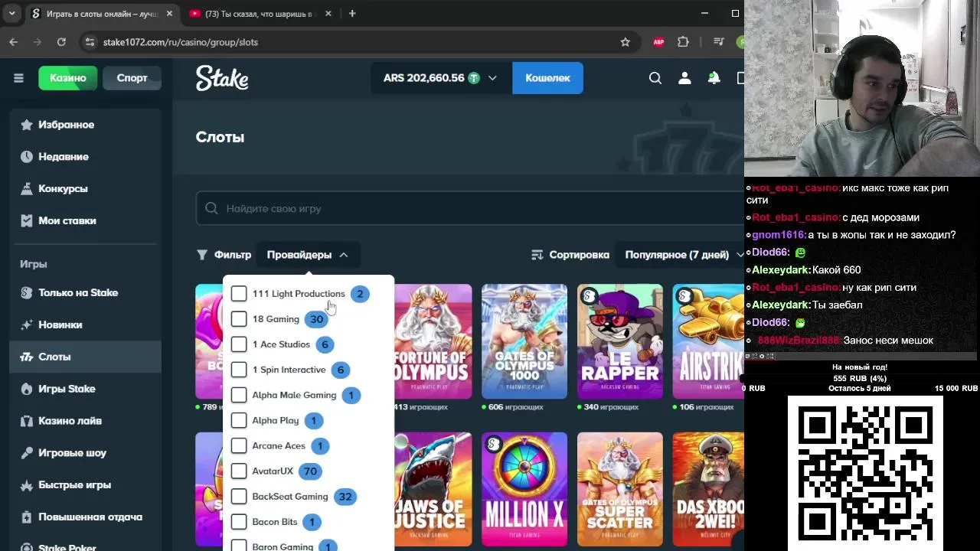Screen dimensions: 980x551
Task: Click the Игры Stake flame icon
Action: point(27,390)
